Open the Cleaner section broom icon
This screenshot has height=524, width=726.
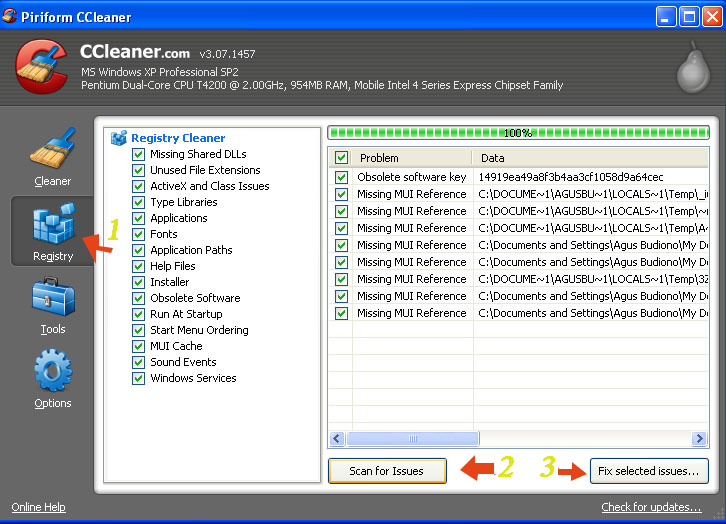pyautogui.click(x=53, y=148)
